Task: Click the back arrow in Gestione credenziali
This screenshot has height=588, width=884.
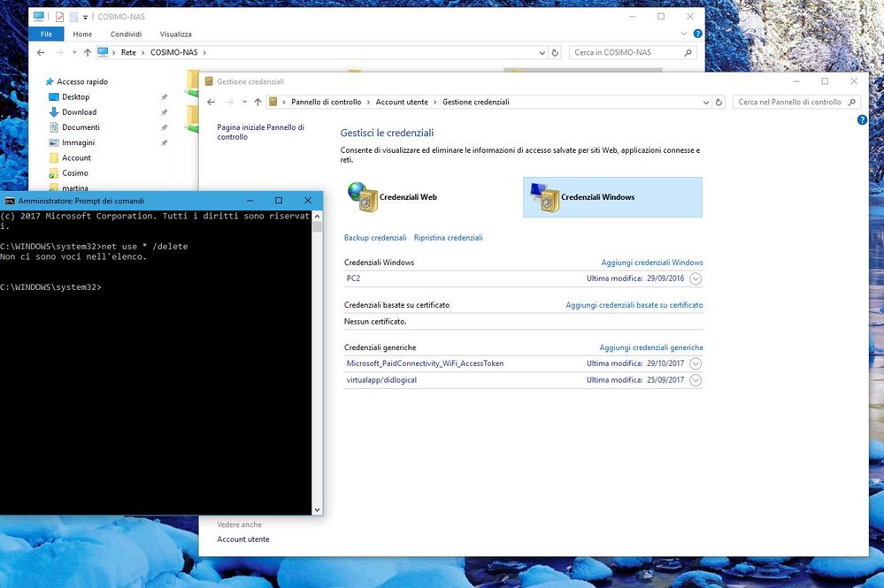Action: 211,102
